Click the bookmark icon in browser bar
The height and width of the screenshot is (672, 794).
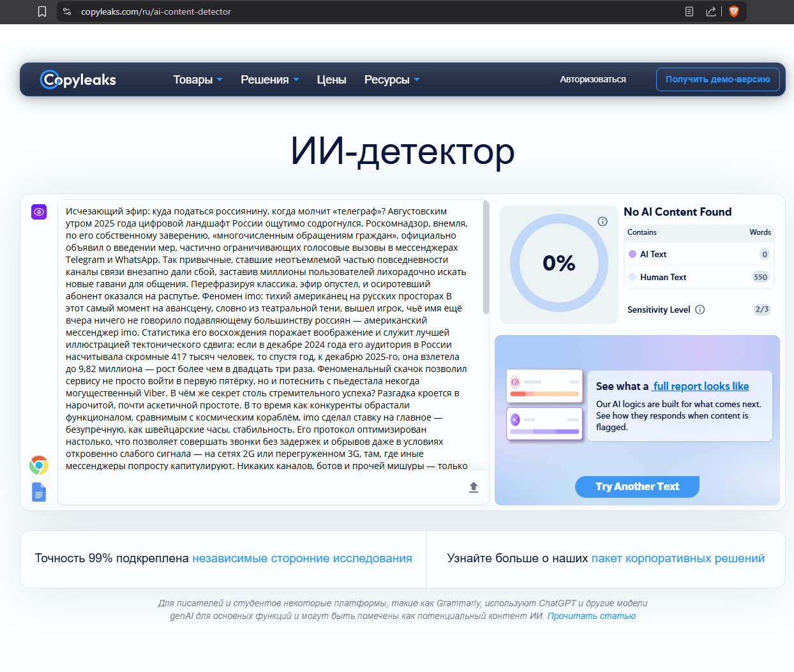tap(42, 11)
